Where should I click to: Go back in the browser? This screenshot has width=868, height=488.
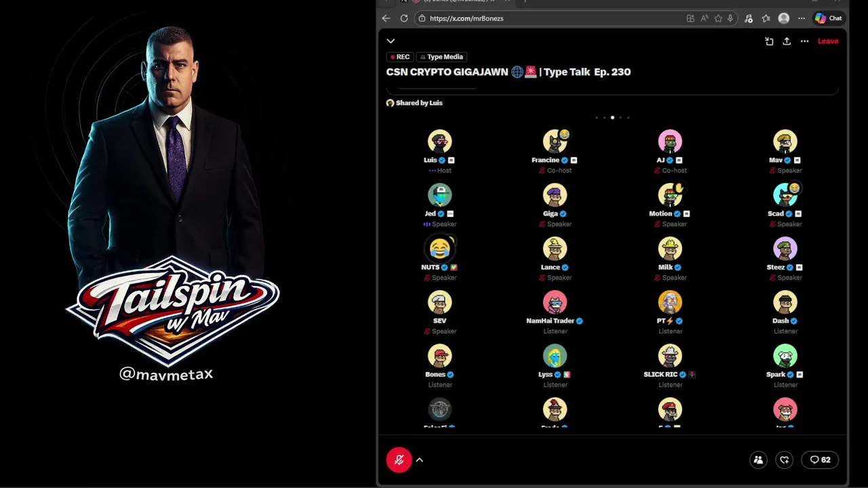click(386, 18)
